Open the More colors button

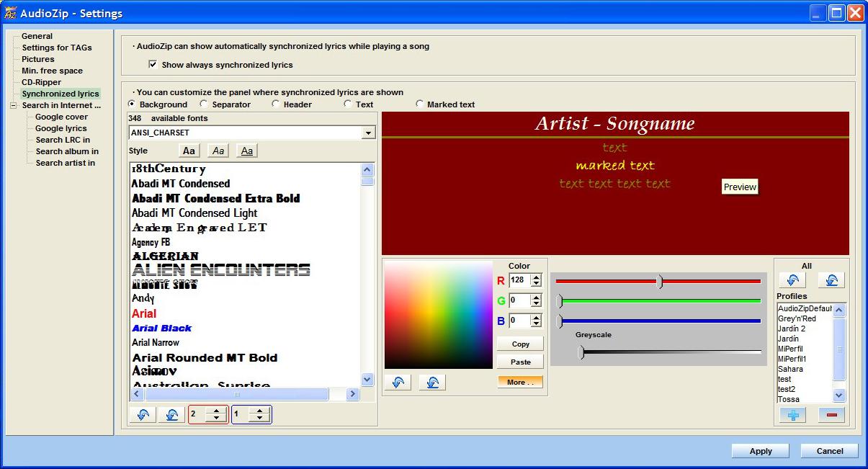pos(520,383)
